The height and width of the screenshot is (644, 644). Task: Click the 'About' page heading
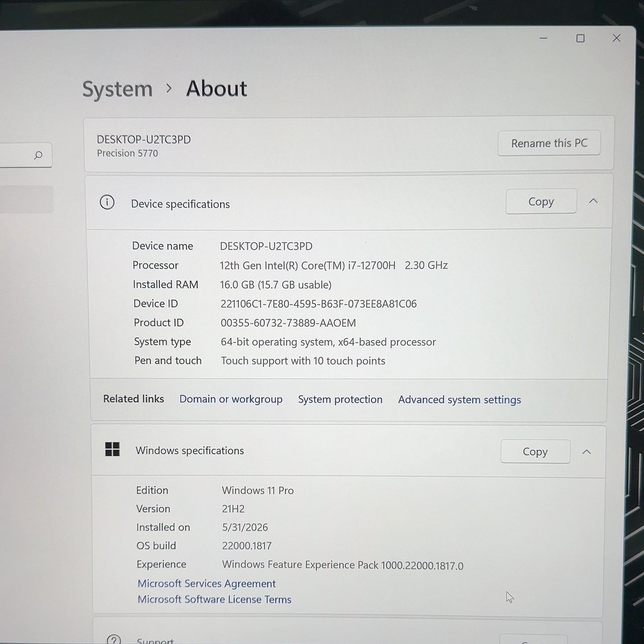click(x=217, y=88)
